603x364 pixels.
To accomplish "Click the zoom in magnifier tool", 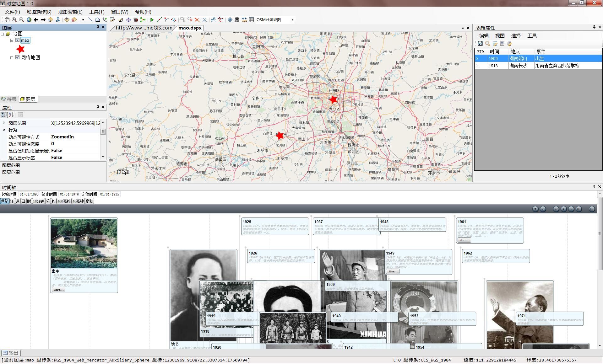I will click(14, 20).
